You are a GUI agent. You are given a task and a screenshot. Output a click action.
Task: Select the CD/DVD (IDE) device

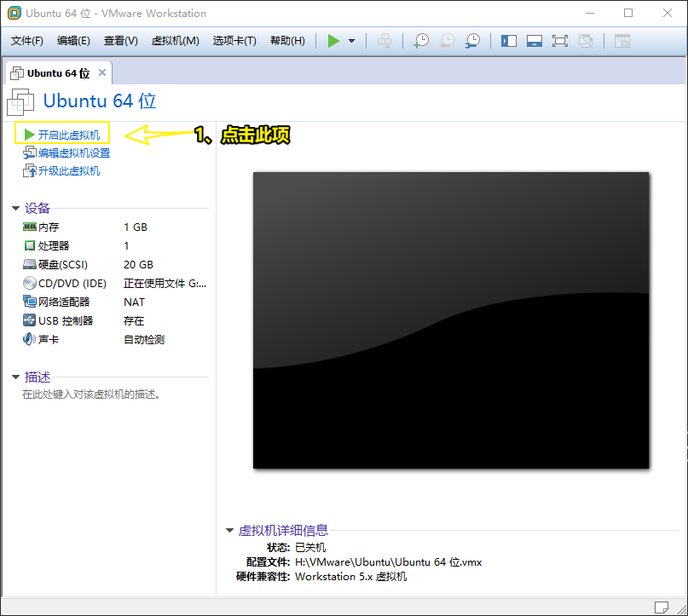[72, 284]
